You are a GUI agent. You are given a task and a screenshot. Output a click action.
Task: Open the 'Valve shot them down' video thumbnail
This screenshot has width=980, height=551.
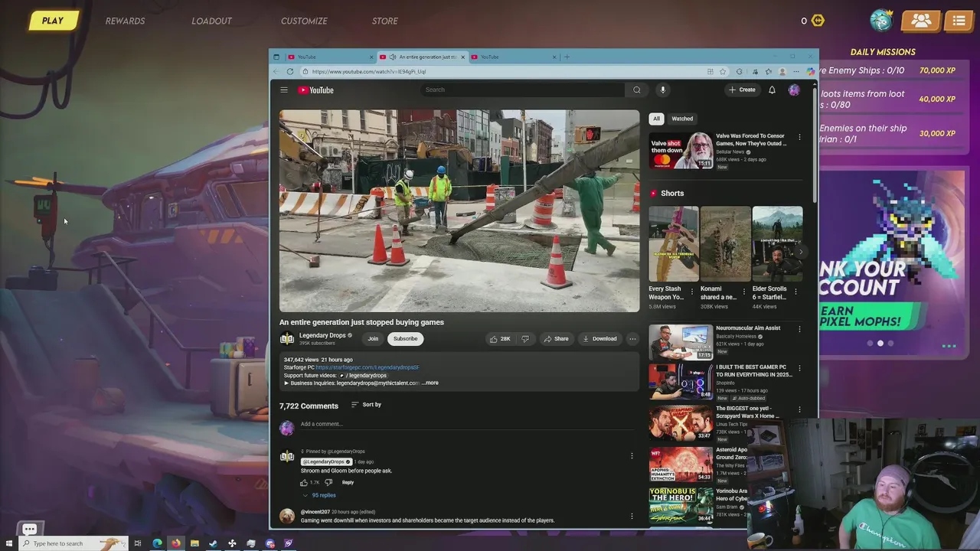pyautogui.click(x=681, y=151)
